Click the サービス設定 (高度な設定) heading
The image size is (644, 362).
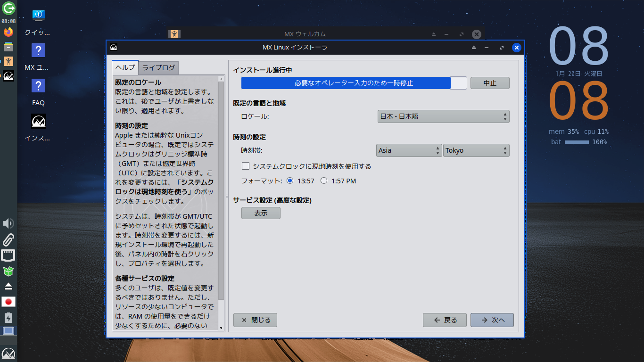pyautogui.click(x=272, y=200)
